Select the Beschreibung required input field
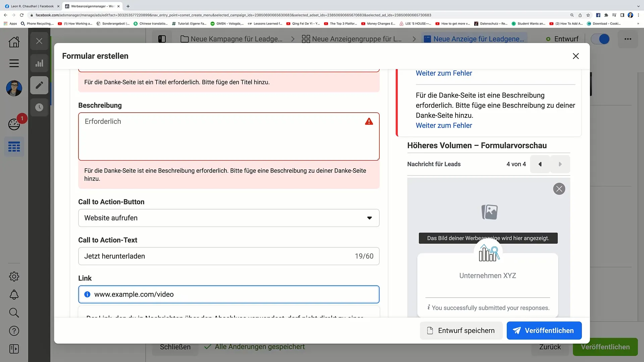Screen dimensions: 644x362 point(229,136)
